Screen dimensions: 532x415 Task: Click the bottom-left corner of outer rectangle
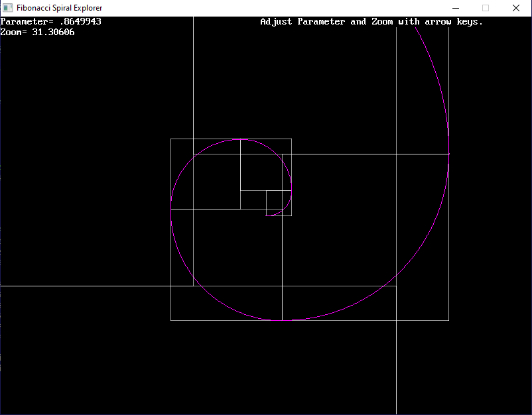coord(171,320)
